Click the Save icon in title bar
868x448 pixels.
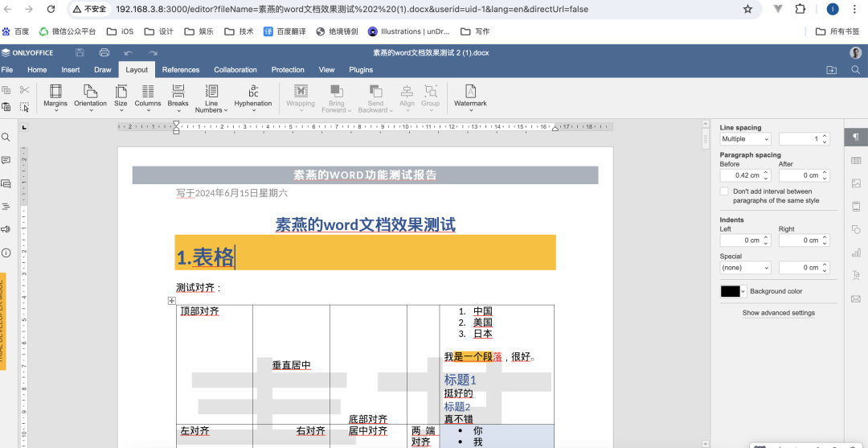pos(80,52)
